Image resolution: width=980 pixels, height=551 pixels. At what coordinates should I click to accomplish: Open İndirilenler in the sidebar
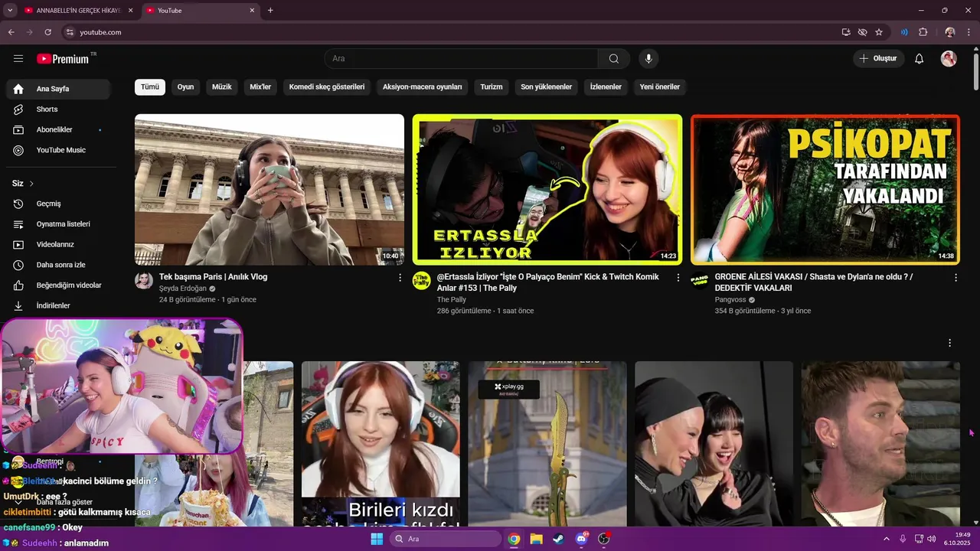(x=58, y=305)
